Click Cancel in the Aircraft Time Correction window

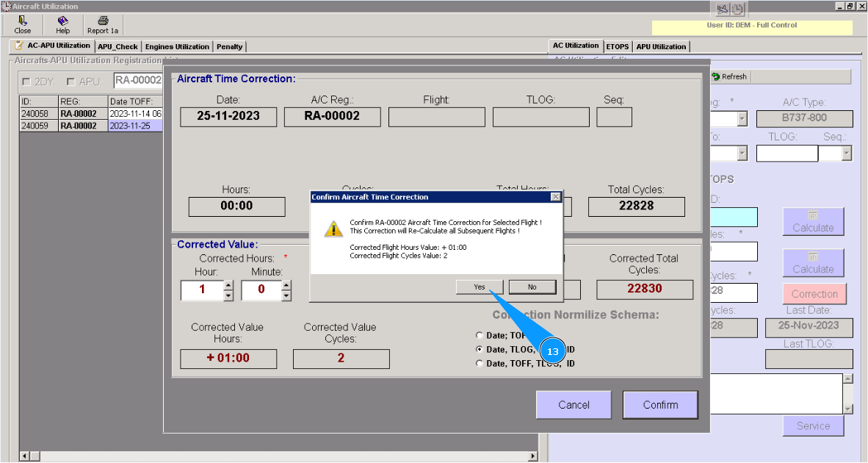pos(574,405)
